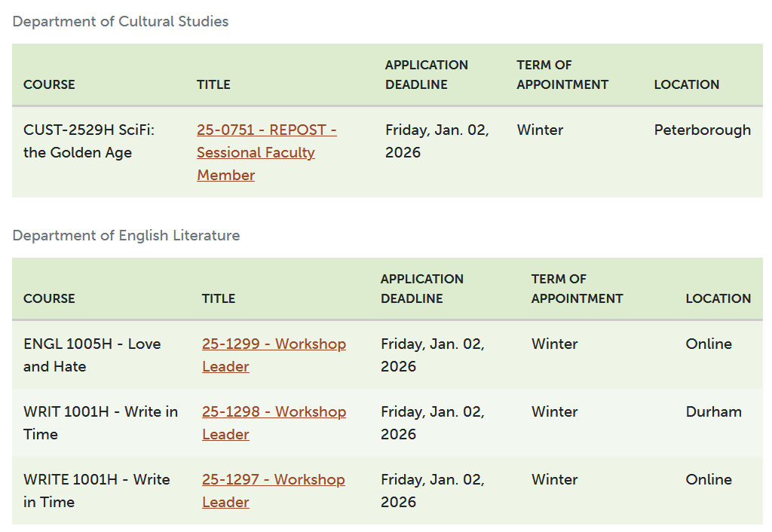Click the deadline date in CUST-2529H row
This screenshot has width=772, height=532.
coord(437,141)
